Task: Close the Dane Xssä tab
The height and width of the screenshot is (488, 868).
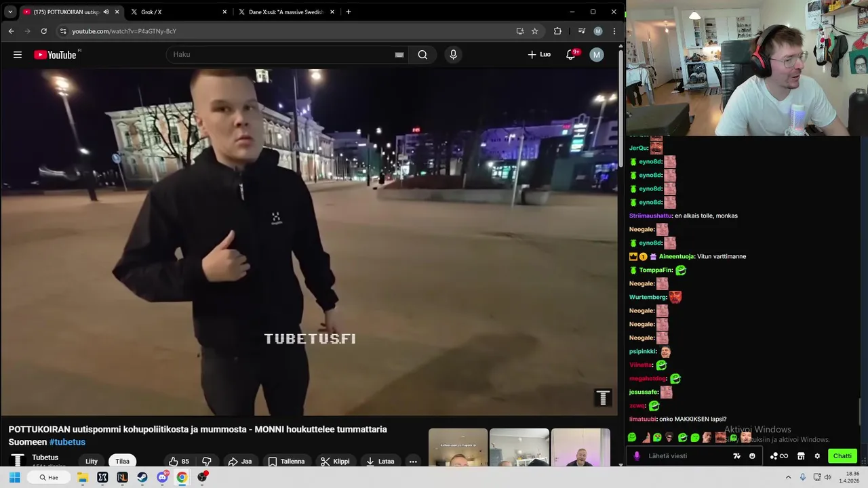Action: [332, 12]
